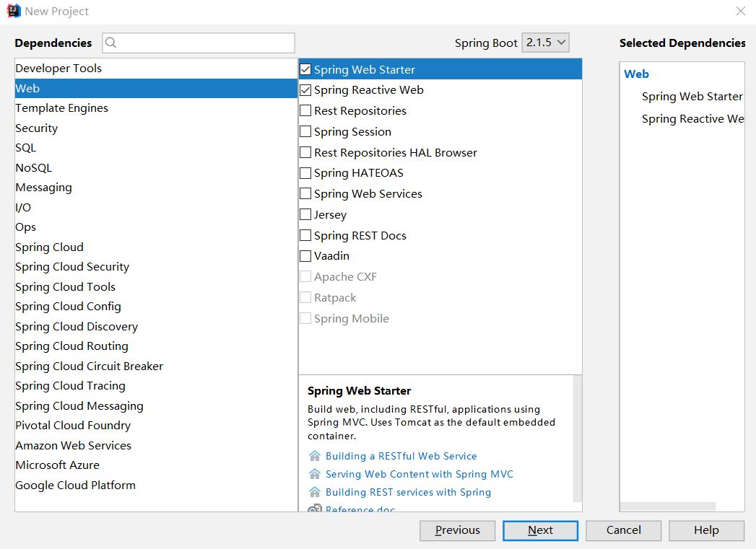Tick the Spring Web Services checkbox

305,193
